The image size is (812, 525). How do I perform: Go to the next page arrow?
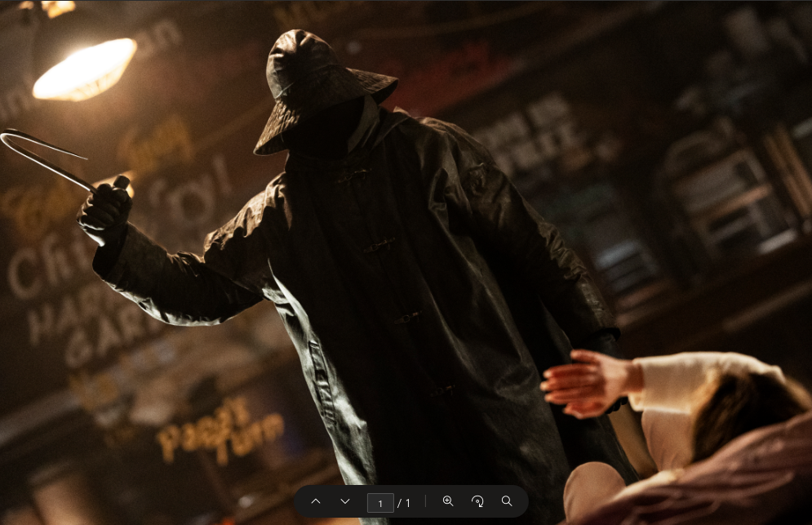(345, 501)
